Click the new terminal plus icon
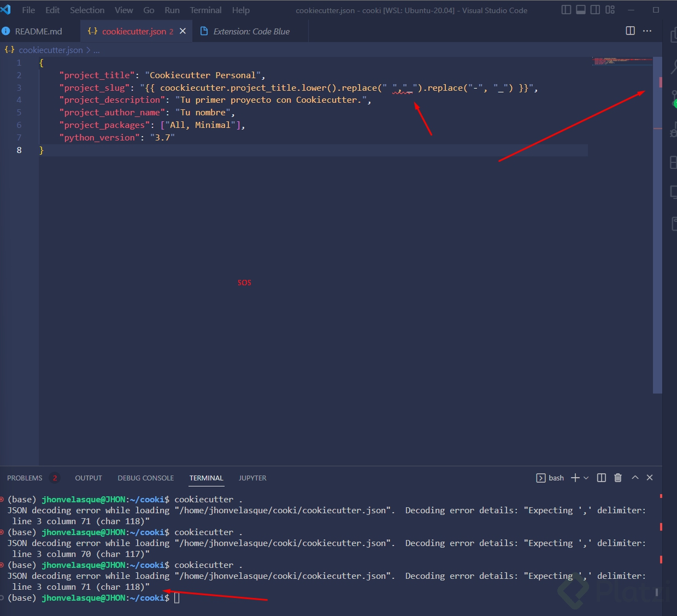Image resolution: width=677 pixels, height=616 pixels. (575, 478)
